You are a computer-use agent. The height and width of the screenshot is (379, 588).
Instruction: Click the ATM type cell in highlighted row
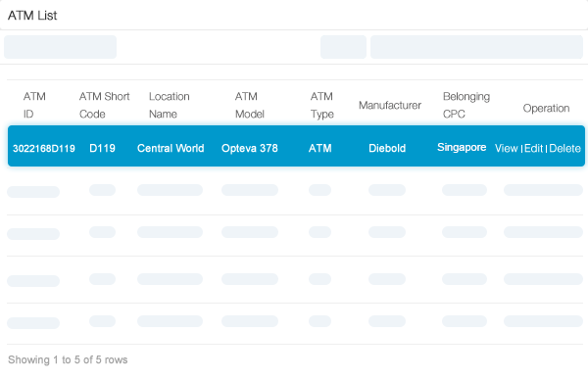319,149
